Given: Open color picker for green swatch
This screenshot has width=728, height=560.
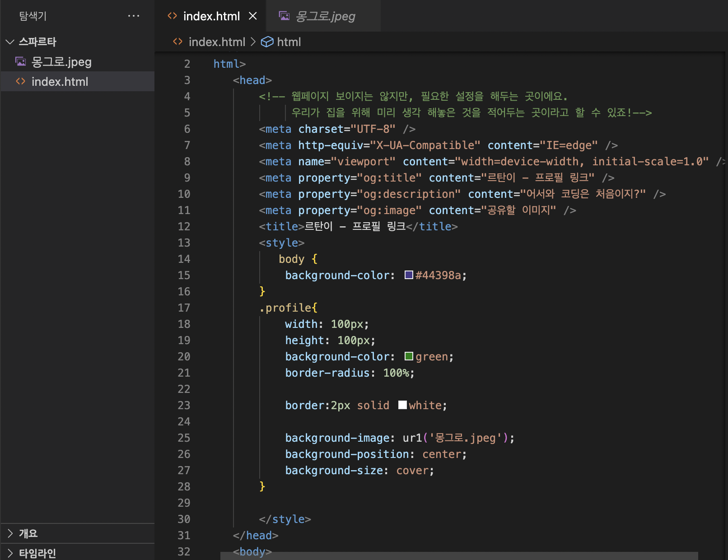Looking at the screenshot, I should 409,356.
